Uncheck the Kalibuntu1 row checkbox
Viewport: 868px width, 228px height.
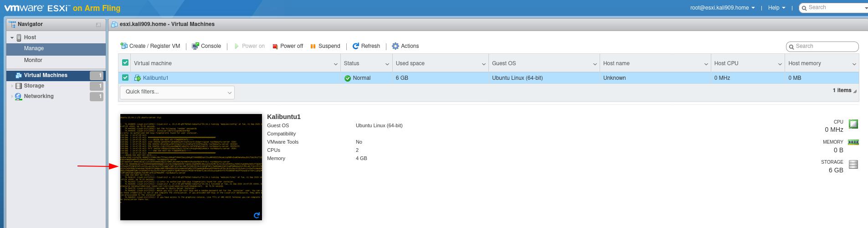125,78
